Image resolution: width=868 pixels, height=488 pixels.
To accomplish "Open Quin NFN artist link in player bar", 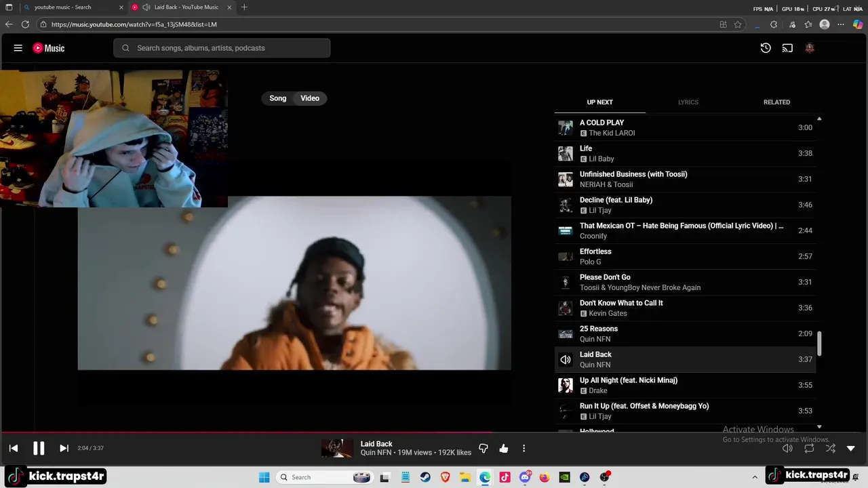I will (x=376, y=453).
